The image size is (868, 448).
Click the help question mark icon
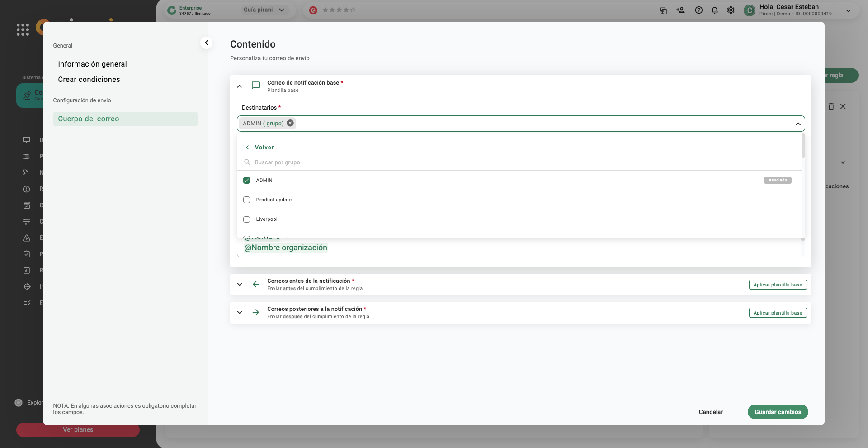(698, 10)
